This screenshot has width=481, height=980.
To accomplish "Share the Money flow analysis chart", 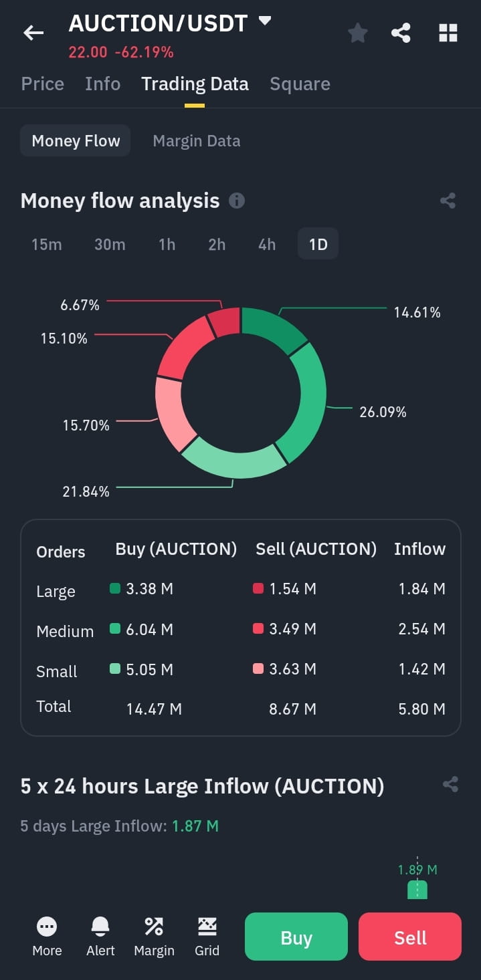I will (448, 201).
